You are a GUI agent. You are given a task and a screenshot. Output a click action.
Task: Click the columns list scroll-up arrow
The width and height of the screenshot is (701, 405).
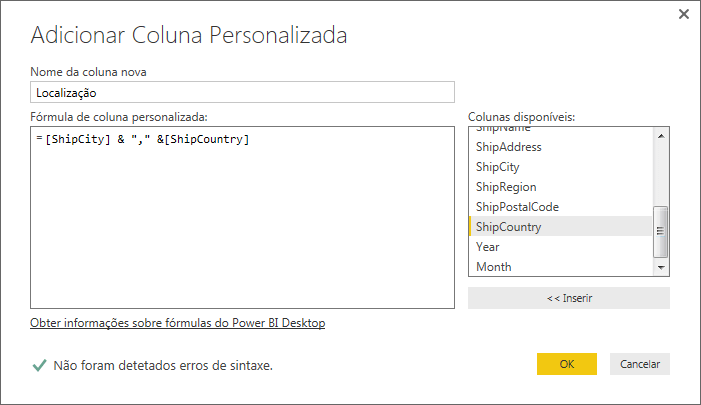[x=661, y=135]
